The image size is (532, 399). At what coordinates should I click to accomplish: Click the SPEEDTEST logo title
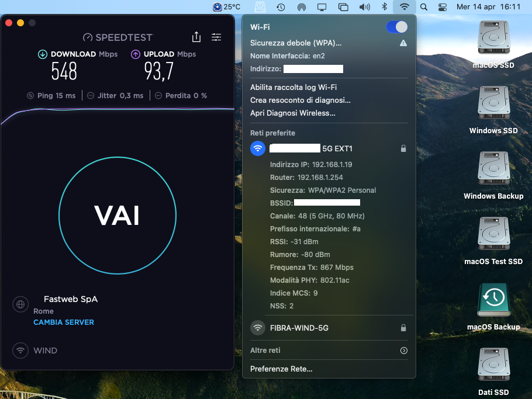click(118, 37)
